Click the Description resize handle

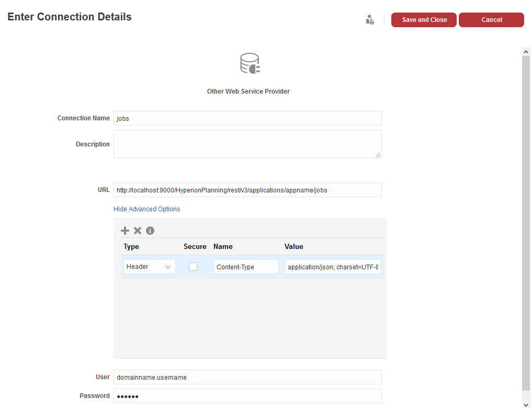coord(378,155)
